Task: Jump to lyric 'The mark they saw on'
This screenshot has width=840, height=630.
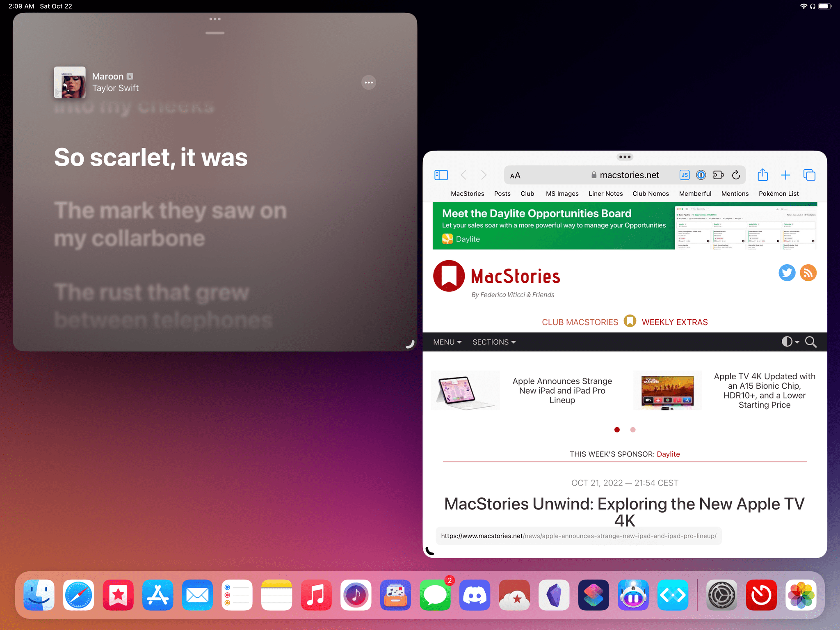Action: [x=170, y=211]
